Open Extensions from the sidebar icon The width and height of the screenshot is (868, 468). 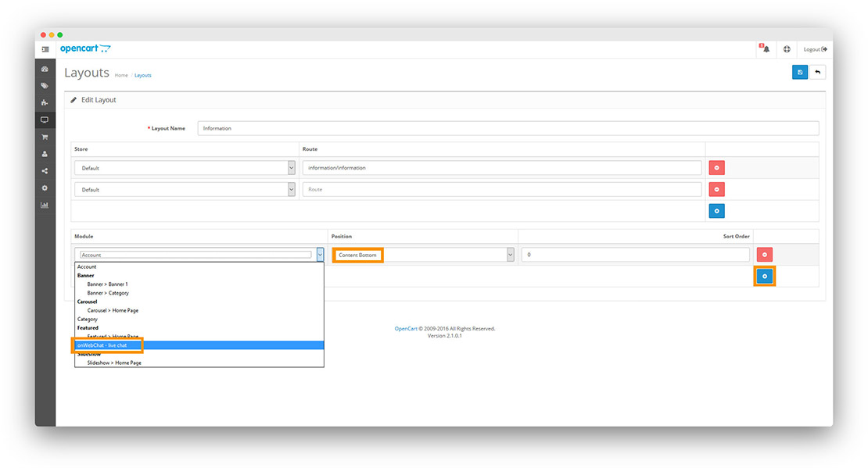point(45,102)
